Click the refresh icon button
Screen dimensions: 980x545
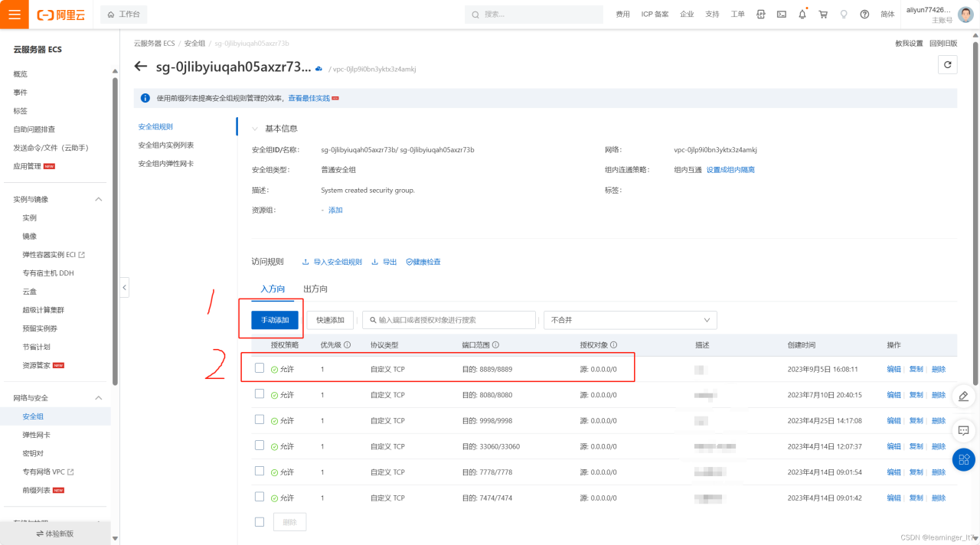click(947, 65)
